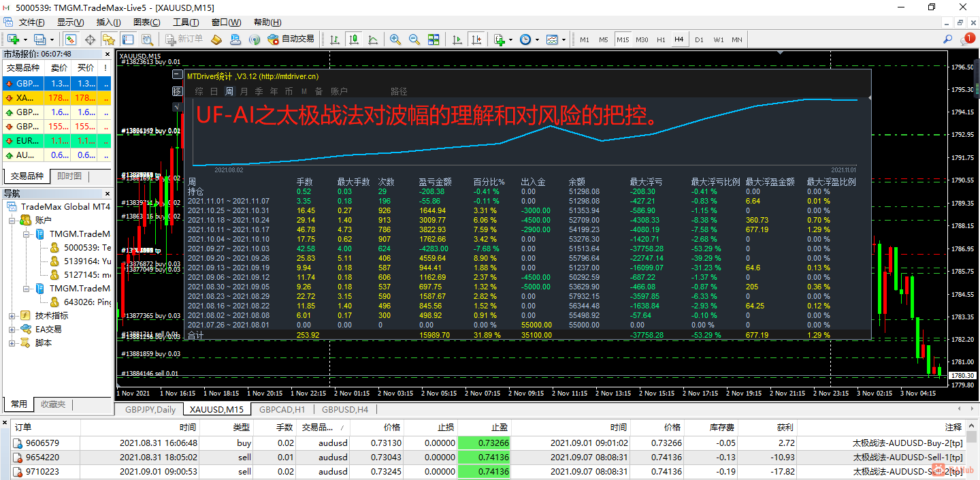
Task: Select the H1 timeframe
Action: (x=661, y=39)
